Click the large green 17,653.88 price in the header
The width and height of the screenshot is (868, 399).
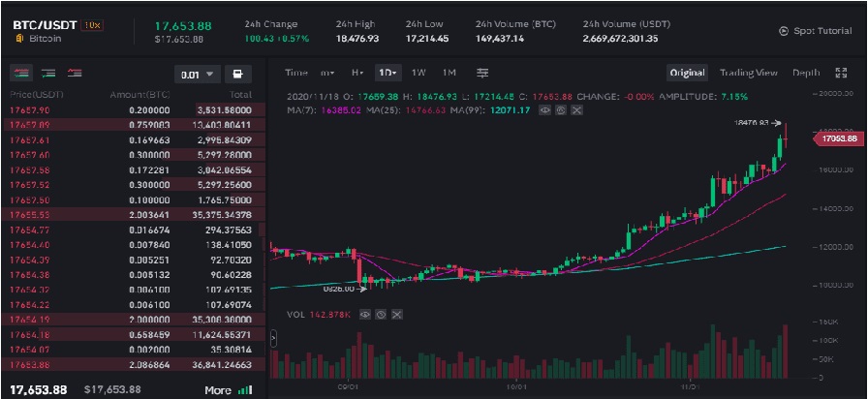[183, 25]
